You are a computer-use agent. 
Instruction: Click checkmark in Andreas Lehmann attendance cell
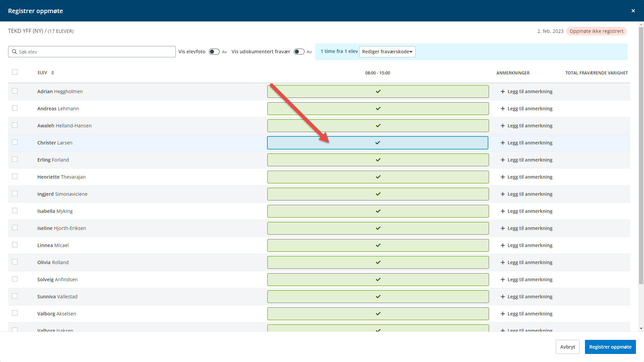(x=378, y=109)
